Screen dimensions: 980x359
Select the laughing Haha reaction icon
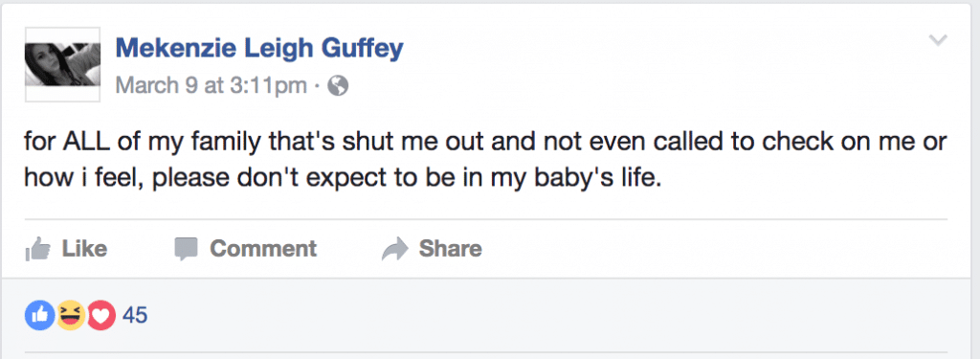pos(71,315)
